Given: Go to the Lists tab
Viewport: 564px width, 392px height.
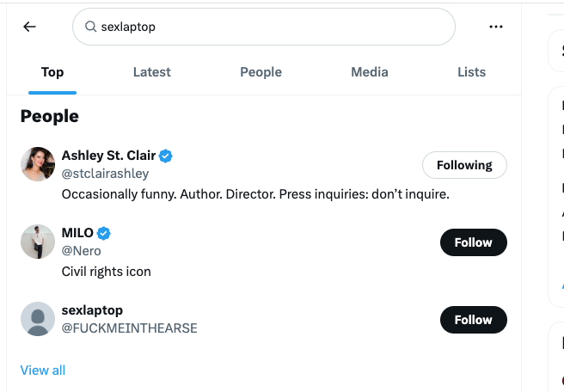Looking at the screenshot, I should tap(471, 72).
